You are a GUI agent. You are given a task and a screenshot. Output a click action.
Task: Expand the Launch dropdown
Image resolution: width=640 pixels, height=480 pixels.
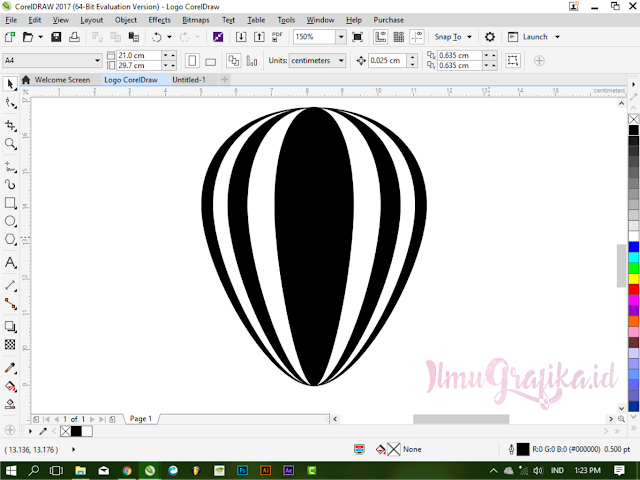coord(557,37)
